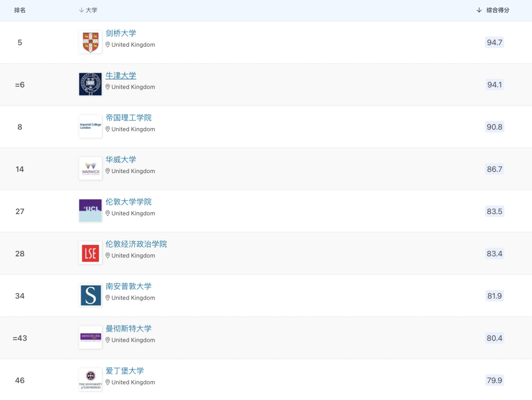This screenshot has height=400, width=532.
Task: Click United Kingdom text under 牛津大学
Action: pyautogui.click(x=133, y=87)
